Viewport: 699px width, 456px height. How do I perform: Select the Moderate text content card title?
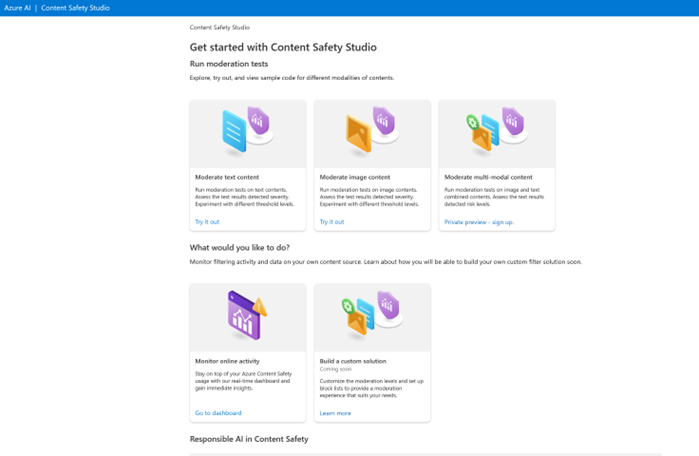pyautogui.click(x=227, y=177)
